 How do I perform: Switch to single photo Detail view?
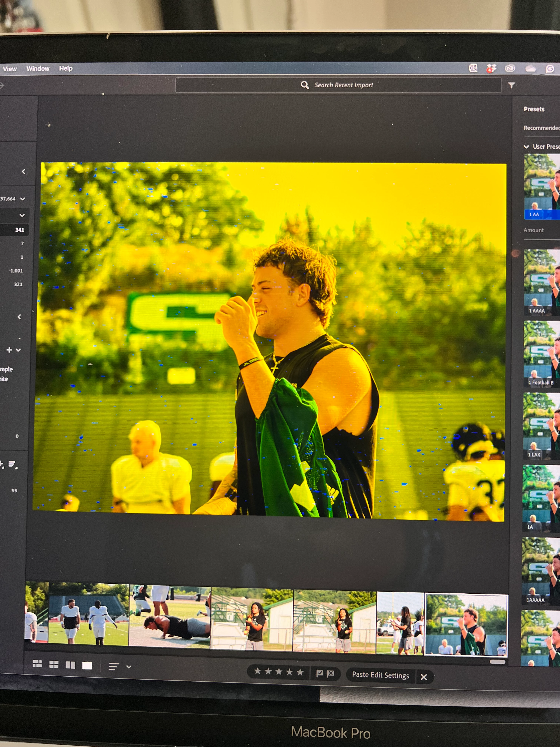pyautogui.click(x=87, y=665)
